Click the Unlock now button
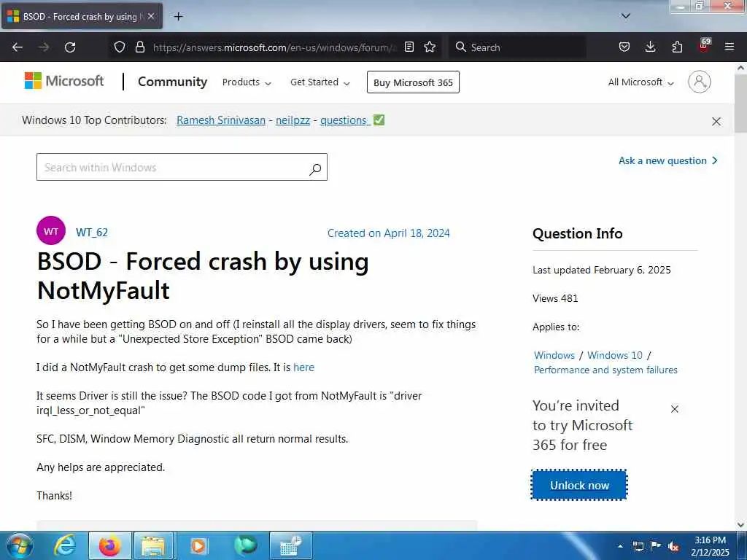This screenshot has width=747, height=560. (x=579, y=485)
